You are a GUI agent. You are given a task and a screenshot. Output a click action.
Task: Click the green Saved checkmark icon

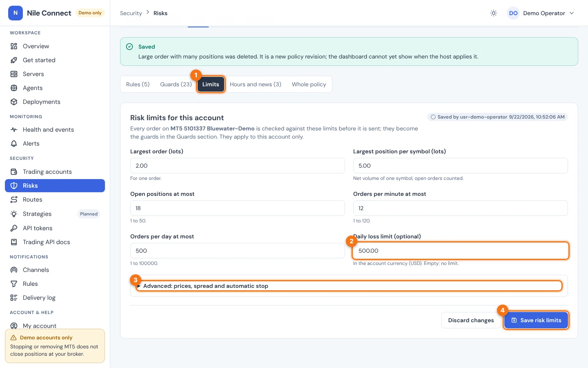[x=129, y=47]
